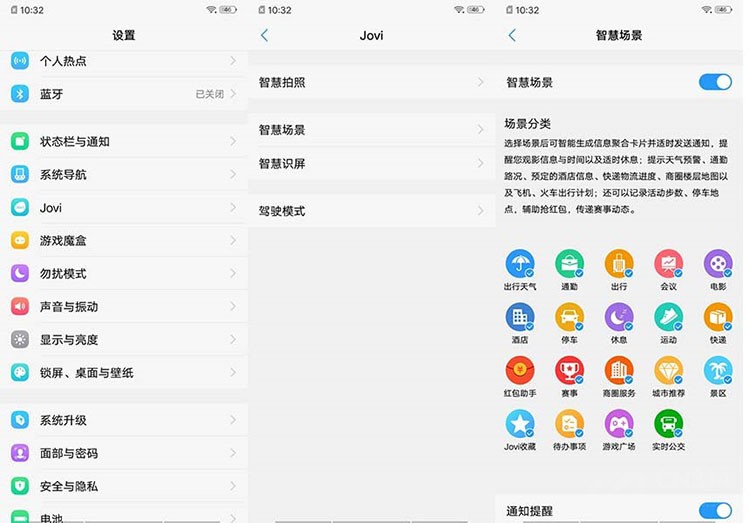The width and height of the screenshot is (750, 523).
Task: Select the 游戏广场 gamepad icon
Action: point(618,423)
